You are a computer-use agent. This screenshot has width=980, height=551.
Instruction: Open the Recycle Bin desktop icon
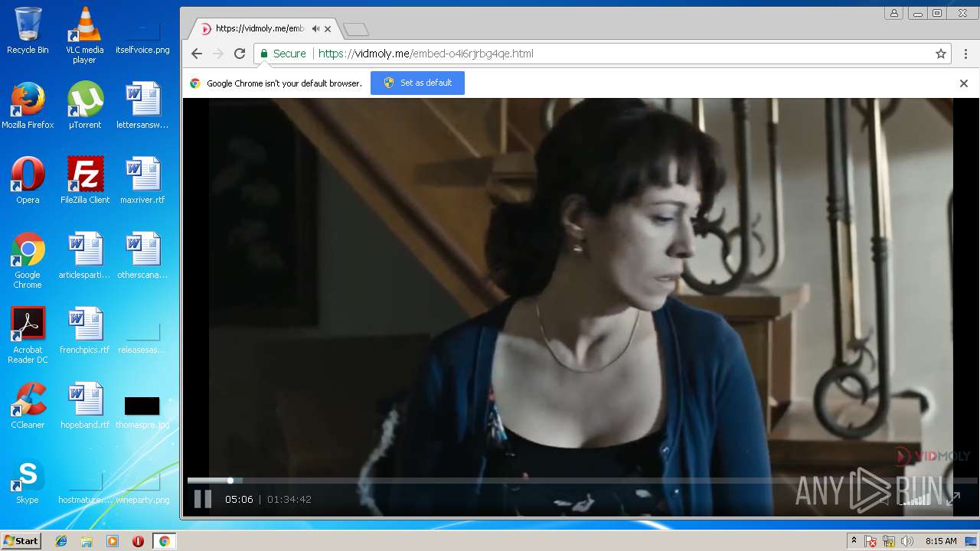28,31
